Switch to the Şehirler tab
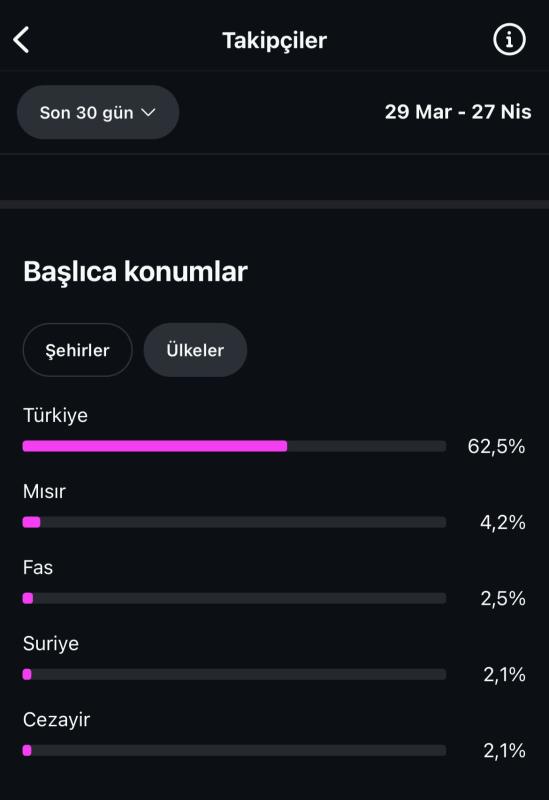549x800 pixels. click(78, 350)
